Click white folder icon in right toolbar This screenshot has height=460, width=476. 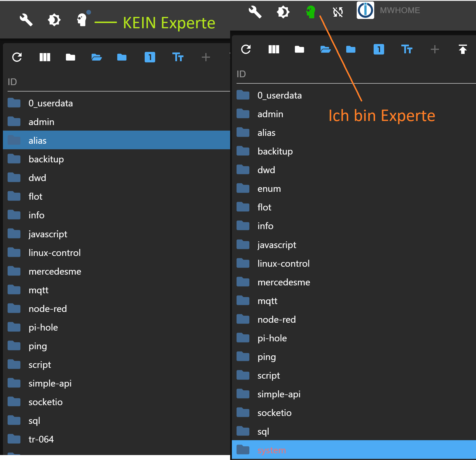(299, 49)
